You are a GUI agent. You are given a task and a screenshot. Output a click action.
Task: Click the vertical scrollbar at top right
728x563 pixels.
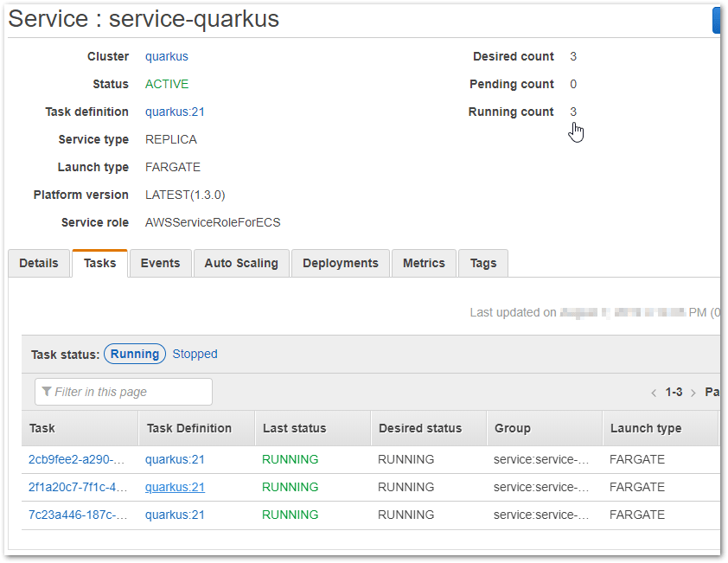click(x=718, y=19)
